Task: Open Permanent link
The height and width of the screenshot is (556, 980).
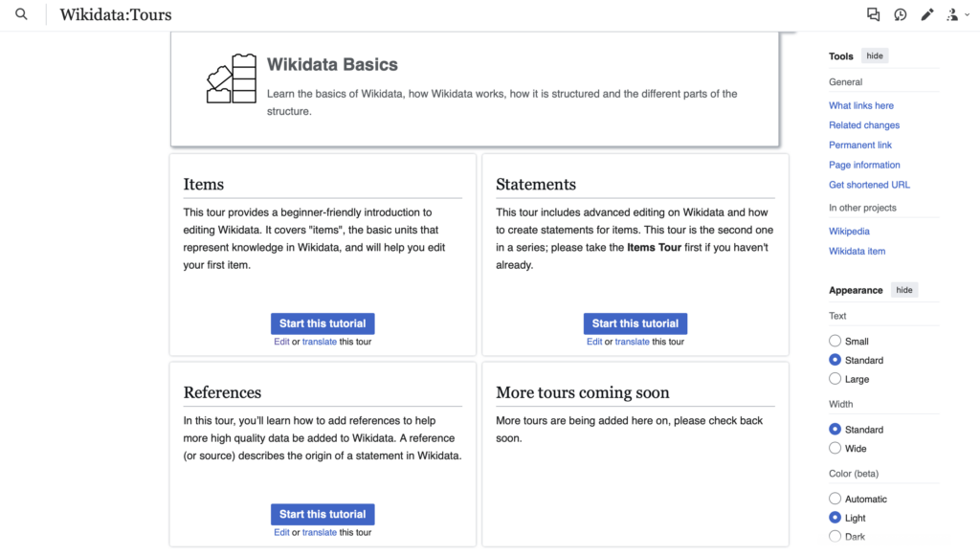Action: click(860, 145)
